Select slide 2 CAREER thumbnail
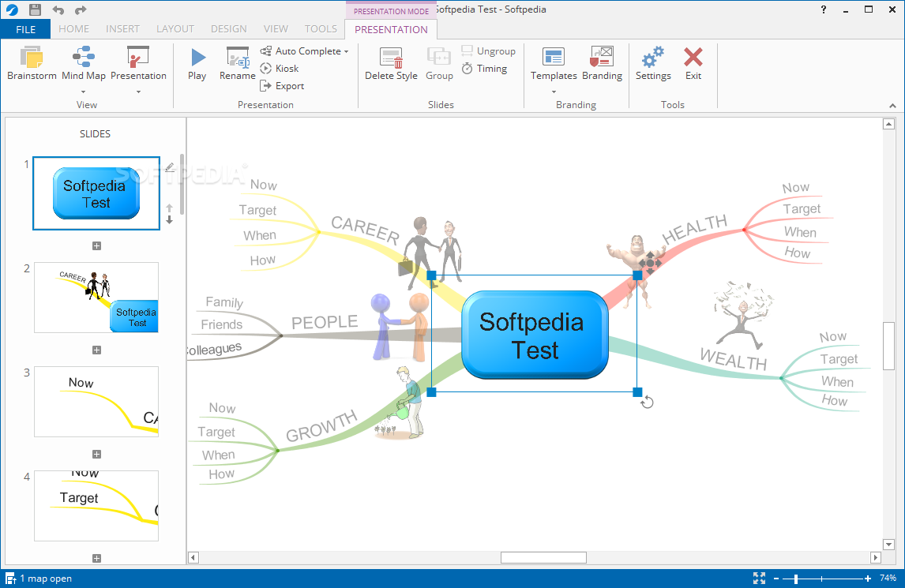This screenshot has width=905, height=588. [96, 298]
